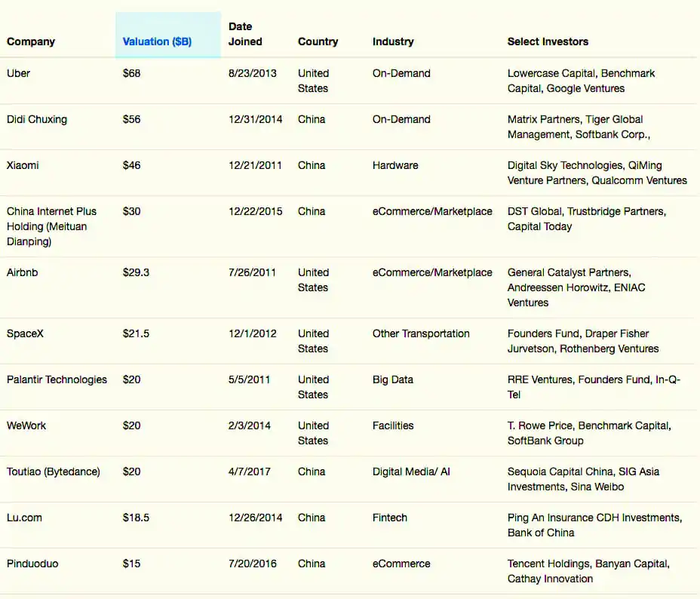Select Airbnb's eCommerce/Marketplace industry cell
Screen dimensions: 700x599
pyautogui.click(x=432, y=272)
